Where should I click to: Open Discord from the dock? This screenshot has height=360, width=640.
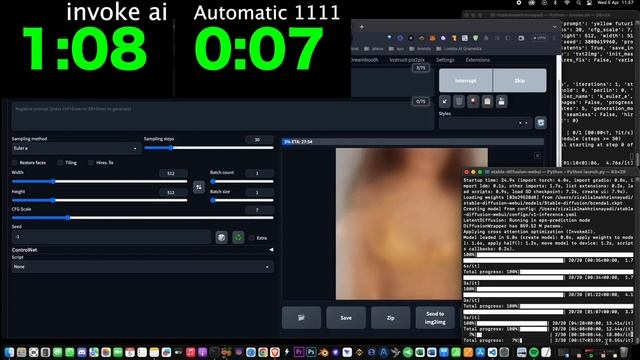tap(82, 352)
